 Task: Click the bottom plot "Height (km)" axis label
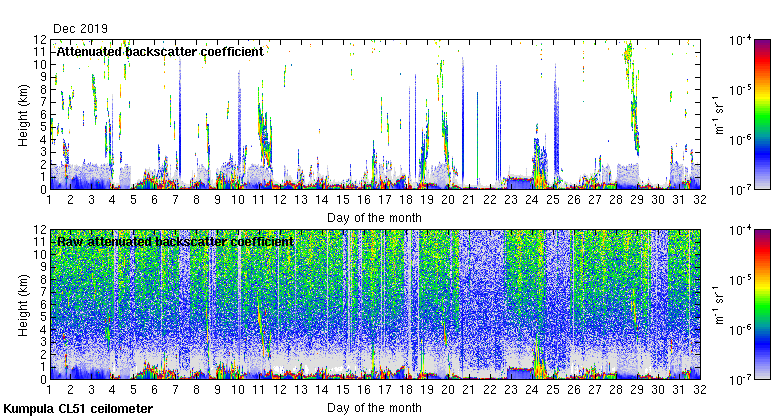[x=23, y=306]
